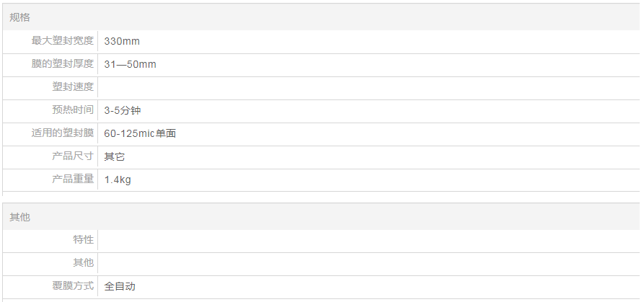Click the 产品重量 label
The width and height of the screenshot is (644, 302).
point(73,179)
